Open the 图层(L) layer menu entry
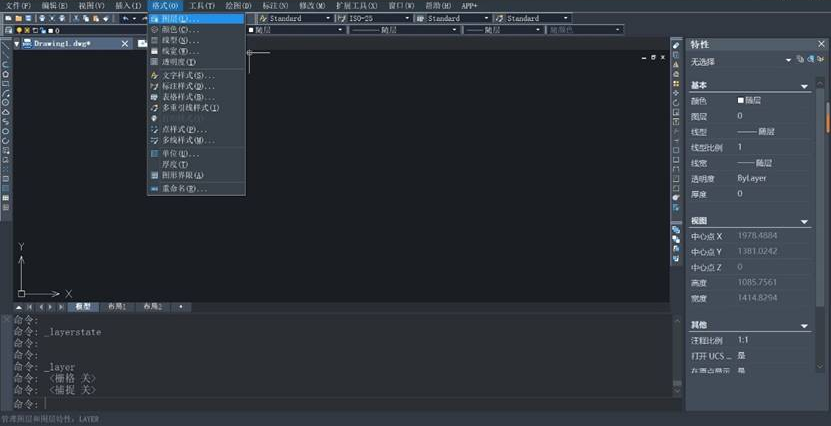This screenshot has width=831, height=426. pyautogui.click(x=196, y=19)
